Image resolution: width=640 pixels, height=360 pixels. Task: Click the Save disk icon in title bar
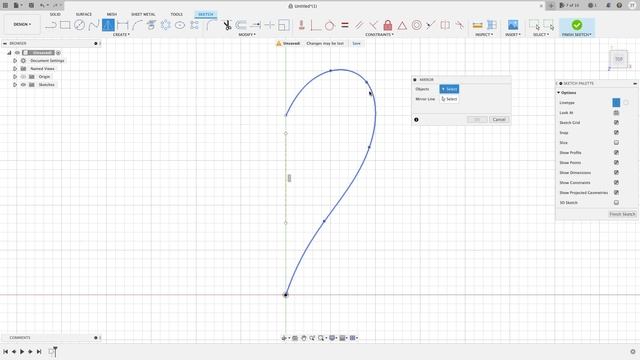coord(31,5)
